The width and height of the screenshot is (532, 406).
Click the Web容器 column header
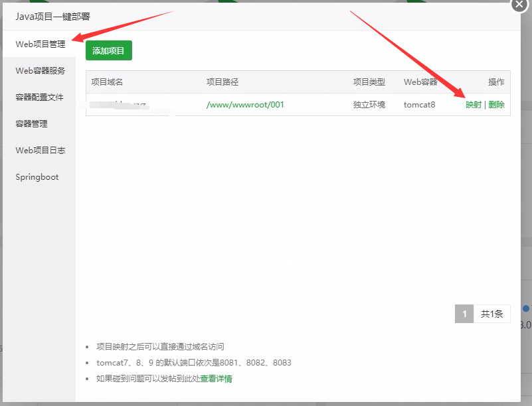pyautogui.click(x=420, y=82)
